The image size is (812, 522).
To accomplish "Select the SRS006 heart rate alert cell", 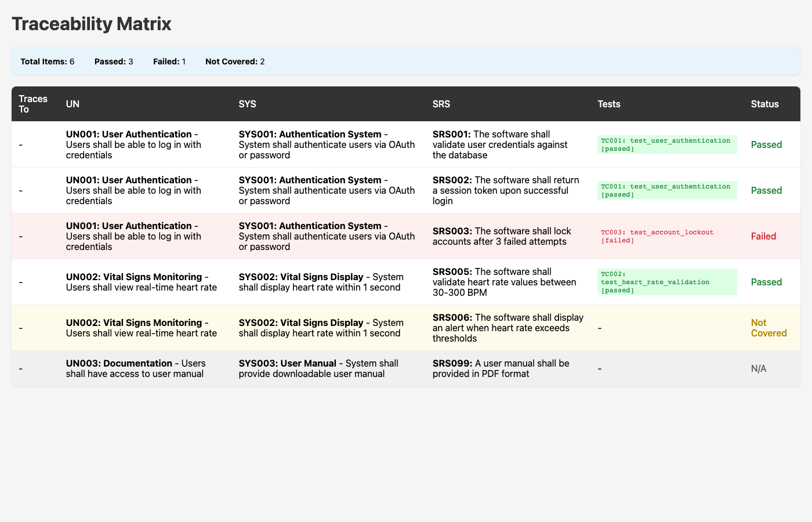I will click(508, 328).
